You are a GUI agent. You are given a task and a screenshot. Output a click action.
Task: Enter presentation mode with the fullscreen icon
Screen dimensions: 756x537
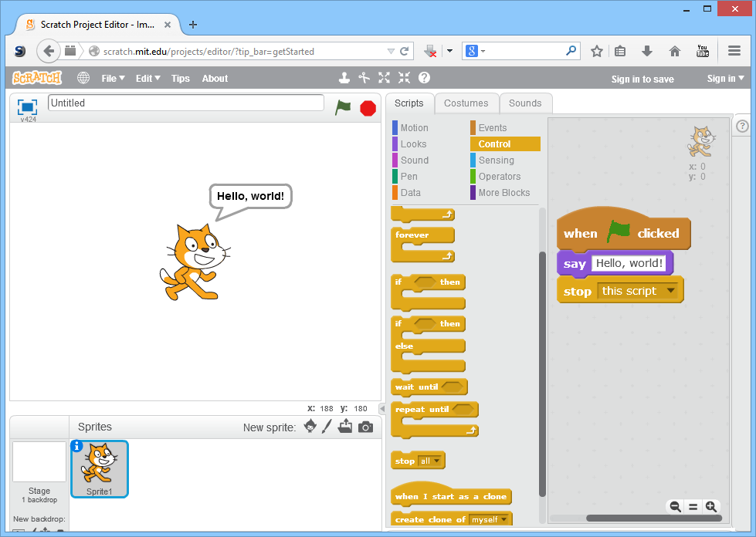point(27,106)
